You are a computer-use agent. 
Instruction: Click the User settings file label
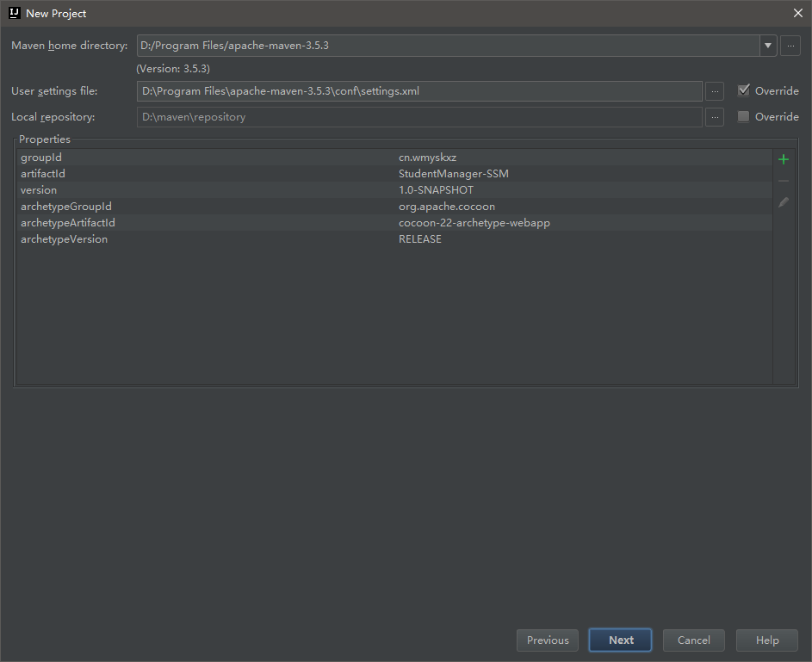pyautogui.click(x=54, y=91)
